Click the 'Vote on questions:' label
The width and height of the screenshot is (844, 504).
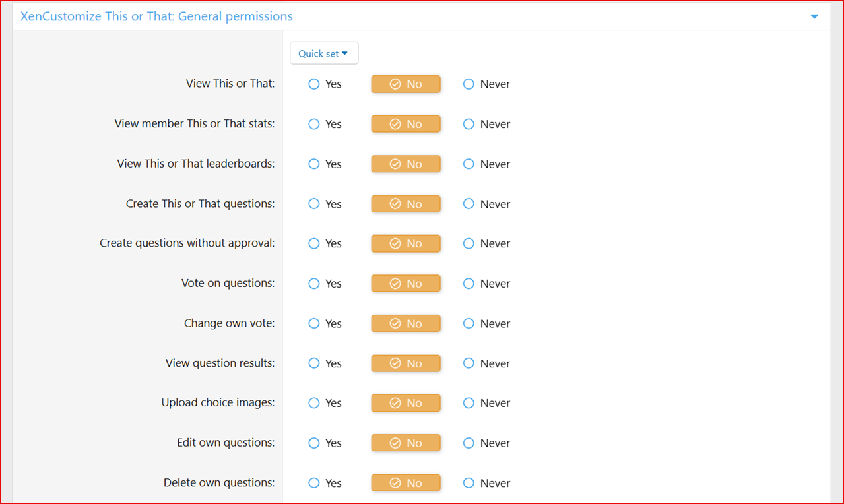[x=228, y=283]
